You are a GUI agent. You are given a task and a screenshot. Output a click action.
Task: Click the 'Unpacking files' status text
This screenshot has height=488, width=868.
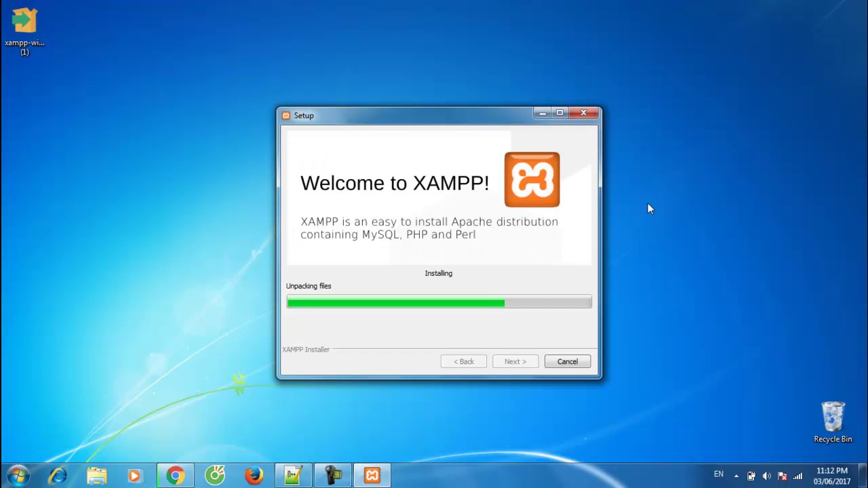[309, 286]
